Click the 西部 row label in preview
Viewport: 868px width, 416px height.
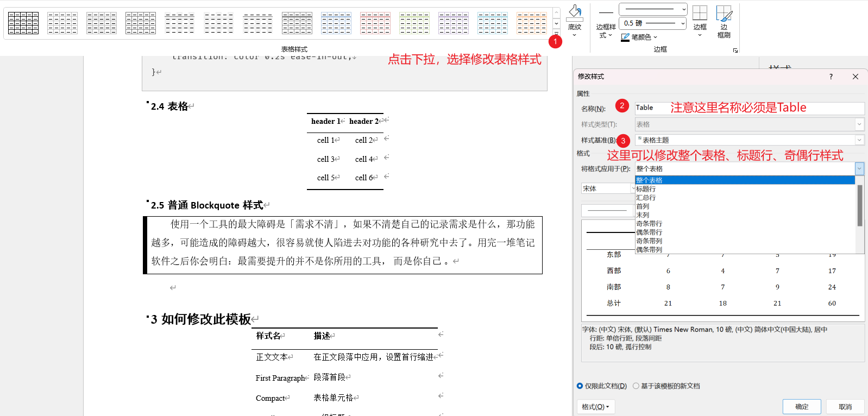click(x=614, y=270)
